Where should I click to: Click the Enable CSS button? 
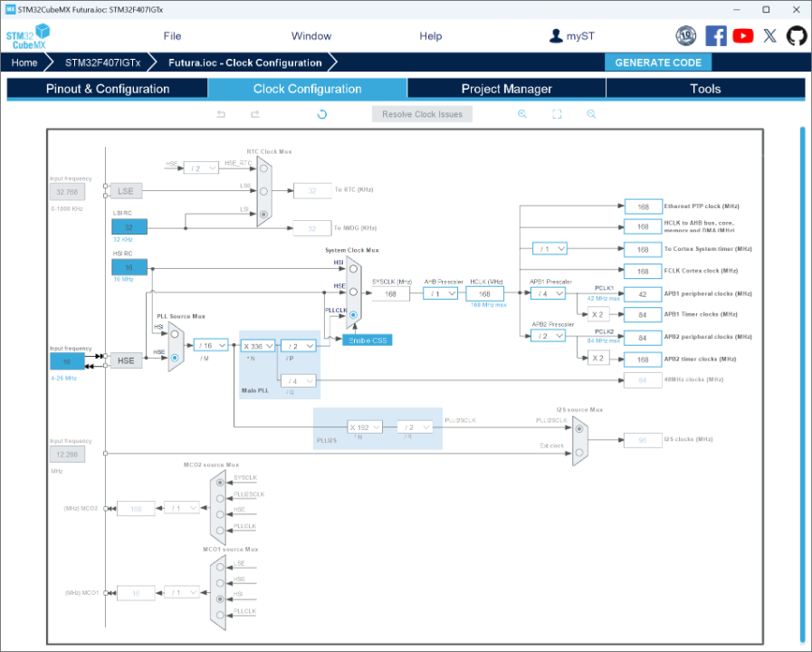368,340
